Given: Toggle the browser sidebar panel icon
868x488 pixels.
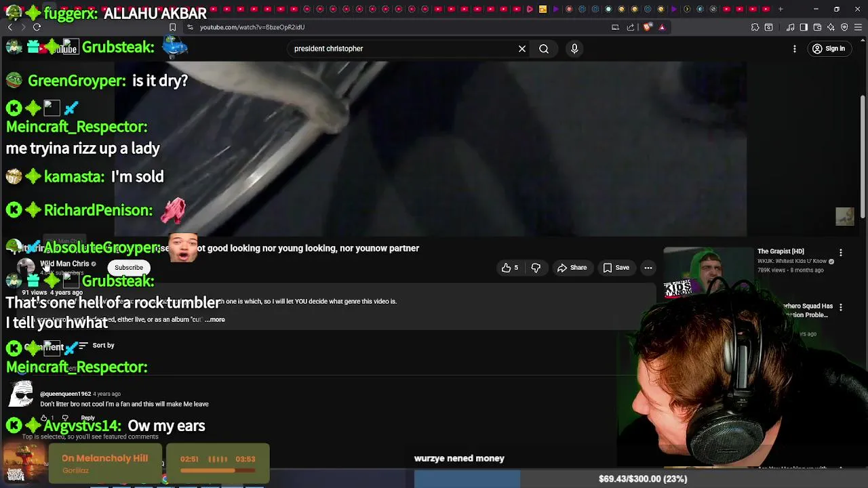Looking at the screenshot, I should (804, 27).
